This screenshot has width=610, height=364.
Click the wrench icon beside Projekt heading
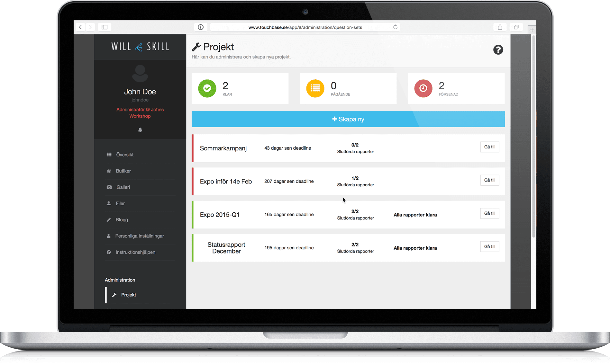point(196,47)
